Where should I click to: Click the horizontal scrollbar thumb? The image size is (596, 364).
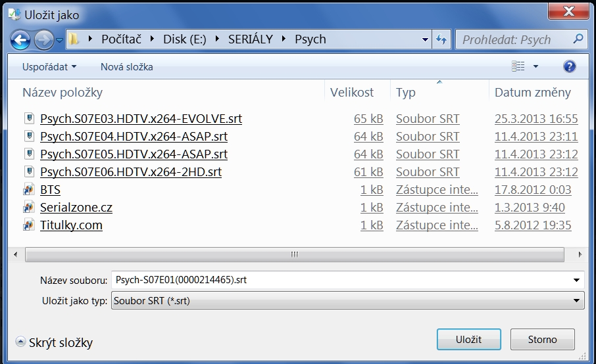pyautogui.click(x=295, y=254)
